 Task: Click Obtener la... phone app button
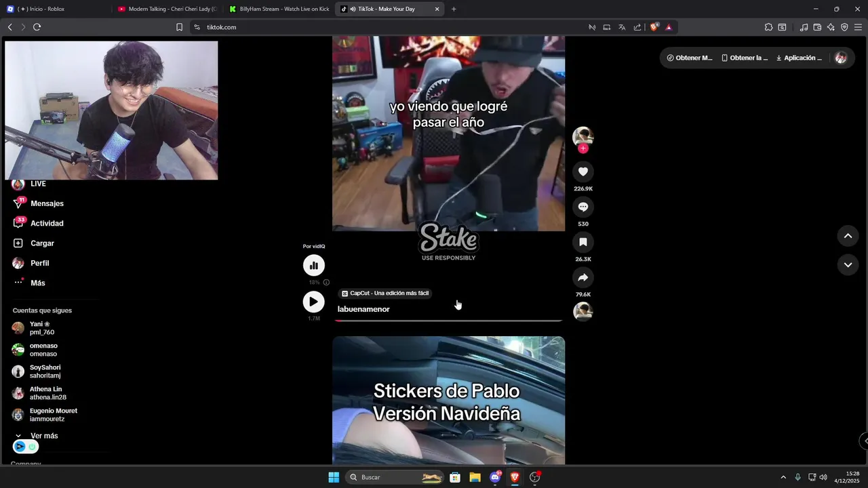tap(745, 58)
